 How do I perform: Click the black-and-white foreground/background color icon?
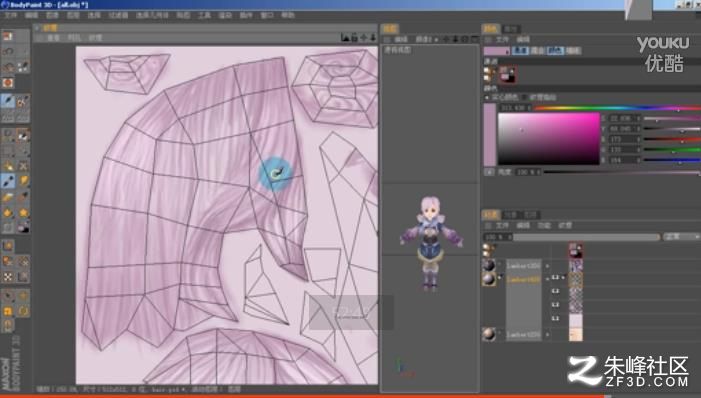23,228
